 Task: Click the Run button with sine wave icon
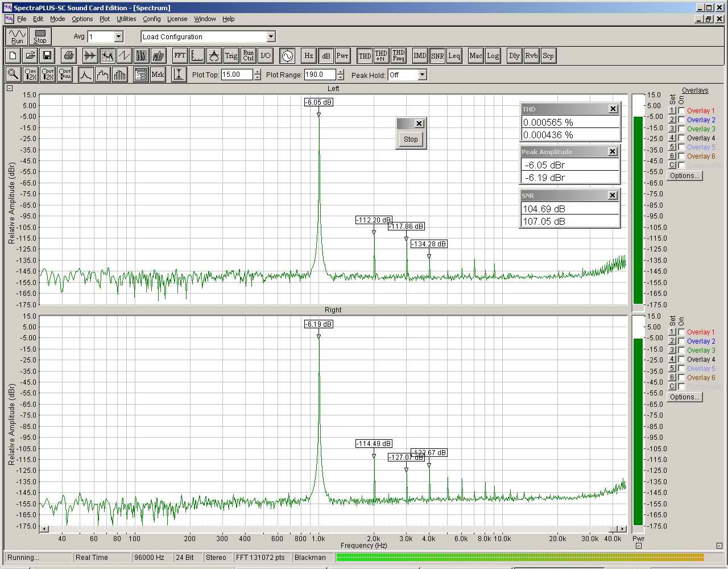point(17,36)
